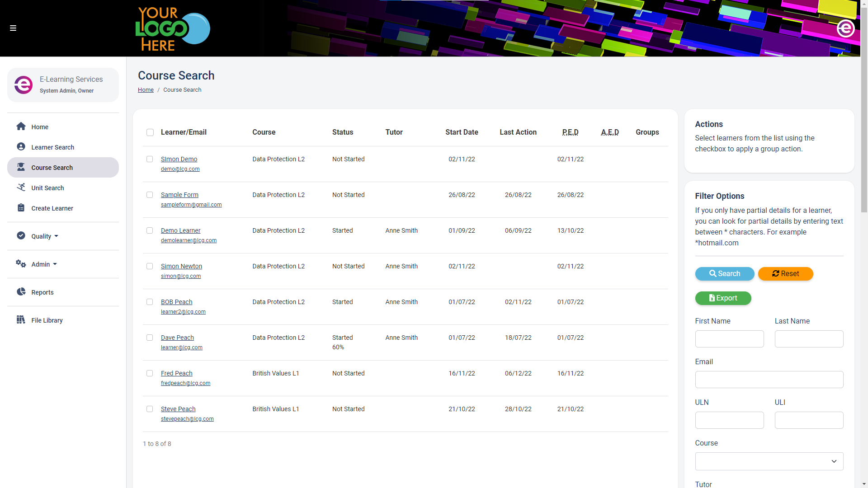Tick the Fred Peach checkbox
The height and width of the screenshot is (488, 868).
[150, 373]
